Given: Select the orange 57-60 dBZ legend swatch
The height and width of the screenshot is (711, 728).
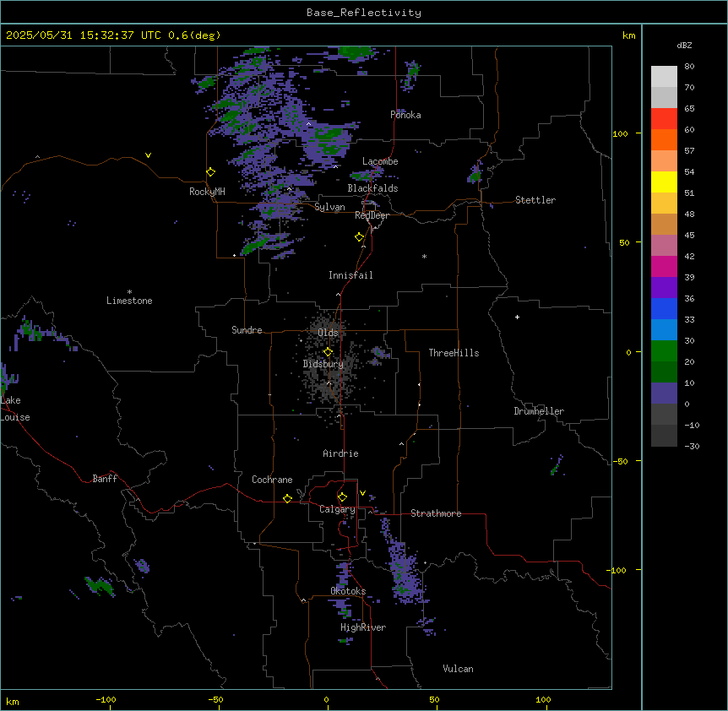Looking at the screenshot, I should click(x=664, y=140).
